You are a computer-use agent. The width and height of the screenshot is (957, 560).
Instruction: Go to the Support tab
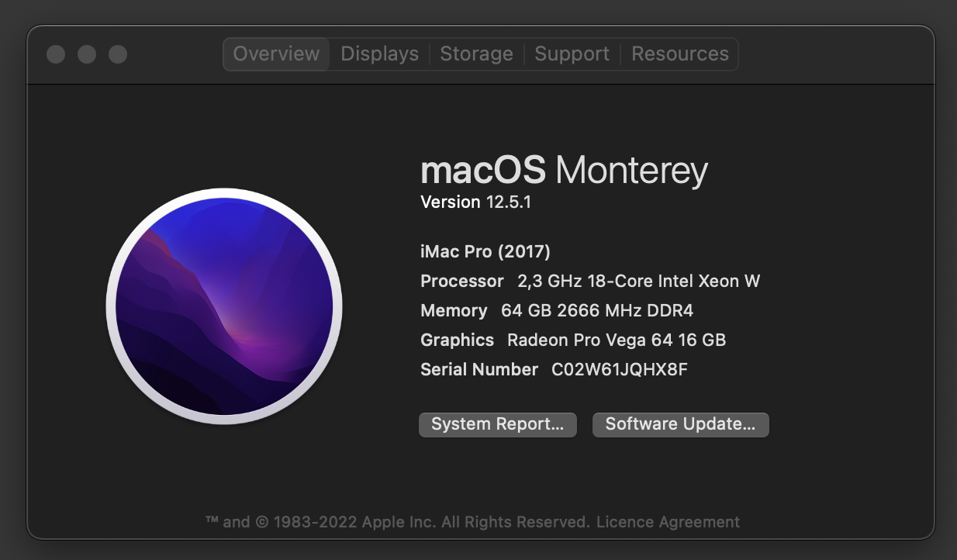tap(572, 54)
